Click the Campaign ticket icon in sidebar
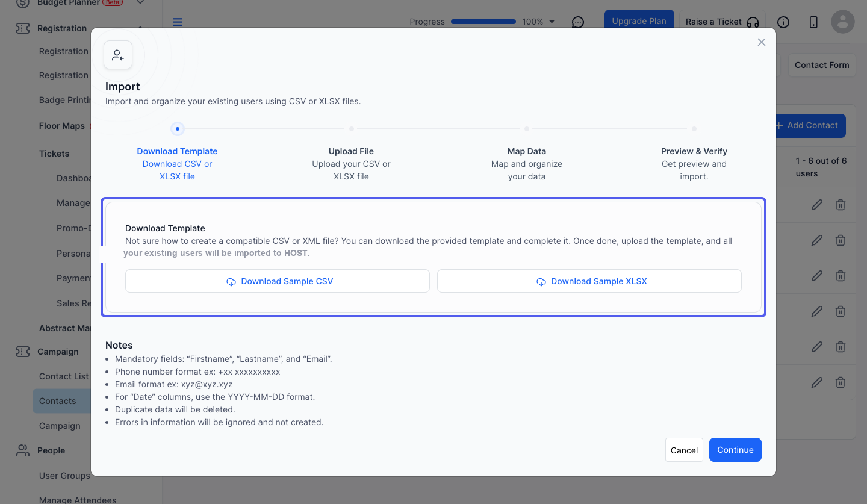The image size is (867, 504). point(23,352)
